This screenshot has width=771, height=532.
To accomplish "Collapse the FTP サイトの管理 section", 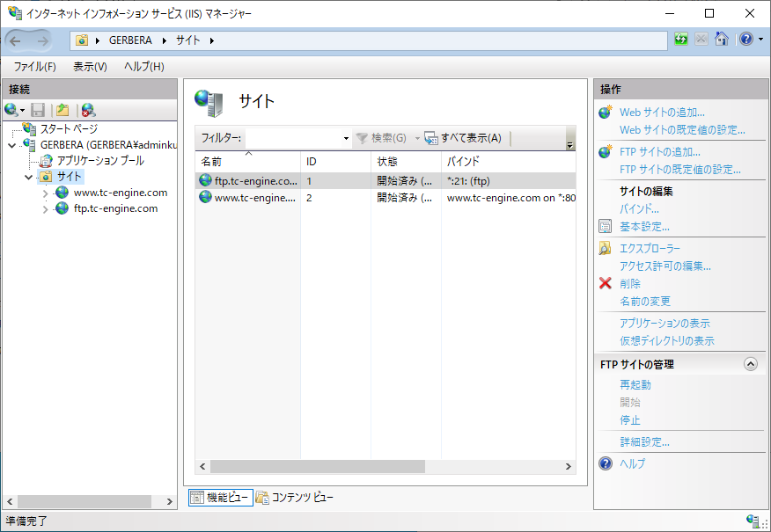I will click(751, 364).
